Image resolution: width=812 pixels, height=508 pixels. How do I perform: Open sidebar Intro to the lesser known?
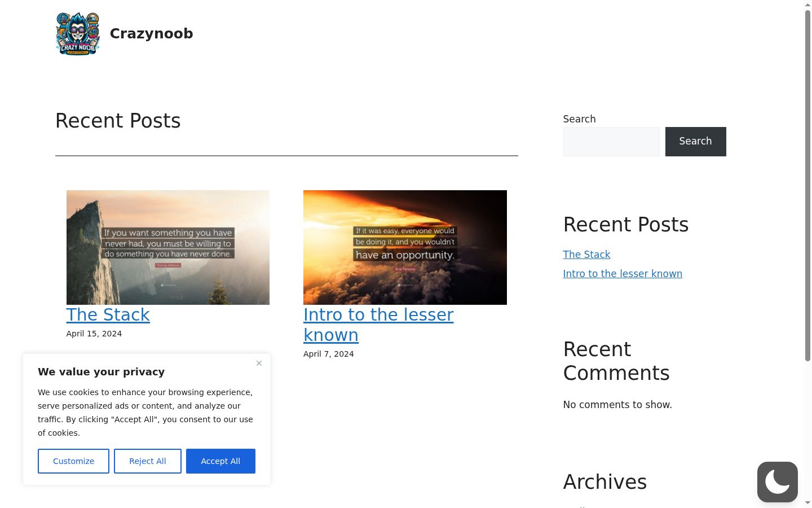(623, 274)
